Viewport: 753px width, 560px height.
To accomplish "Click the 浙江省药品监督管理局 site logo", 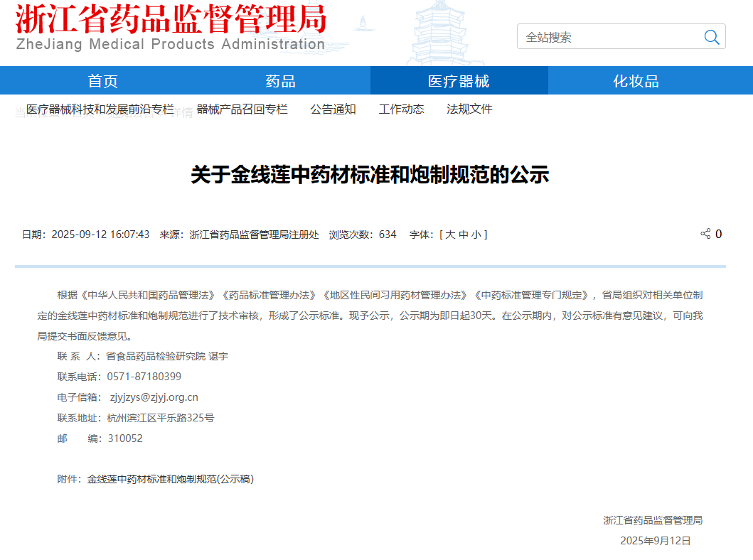I will (x=171, y=19).
